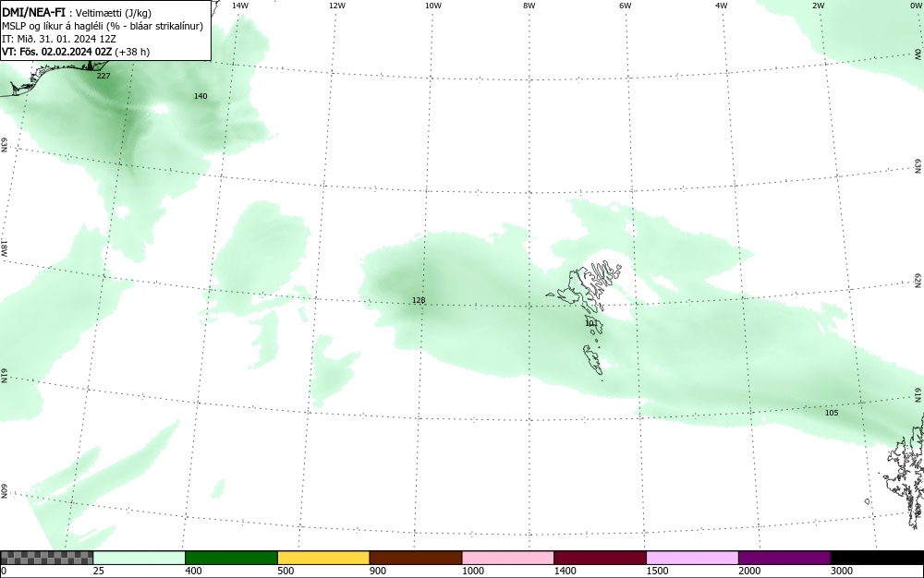Image resolution: width=924 pixels, height=578 pixels.
Task: Click the 14W longitude label
Action: pyautogui.click(x=240, y=6)
